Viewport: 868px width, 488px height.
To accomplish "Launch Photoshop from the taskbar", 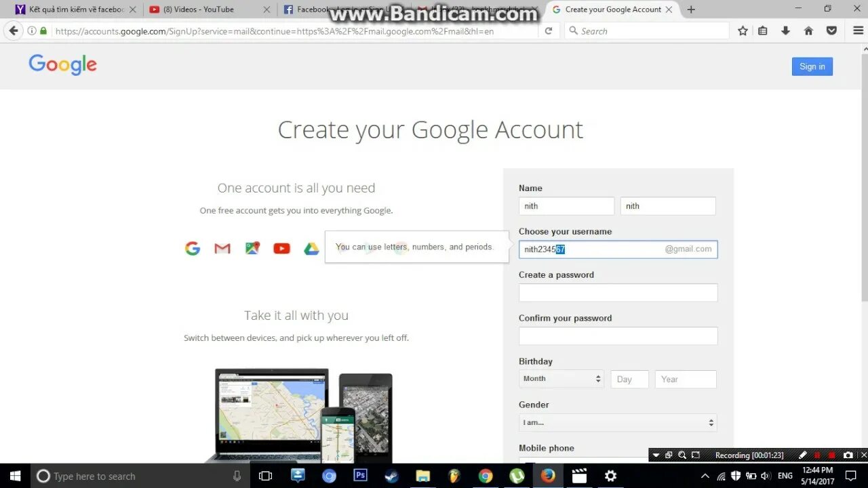I will point(360,476).
